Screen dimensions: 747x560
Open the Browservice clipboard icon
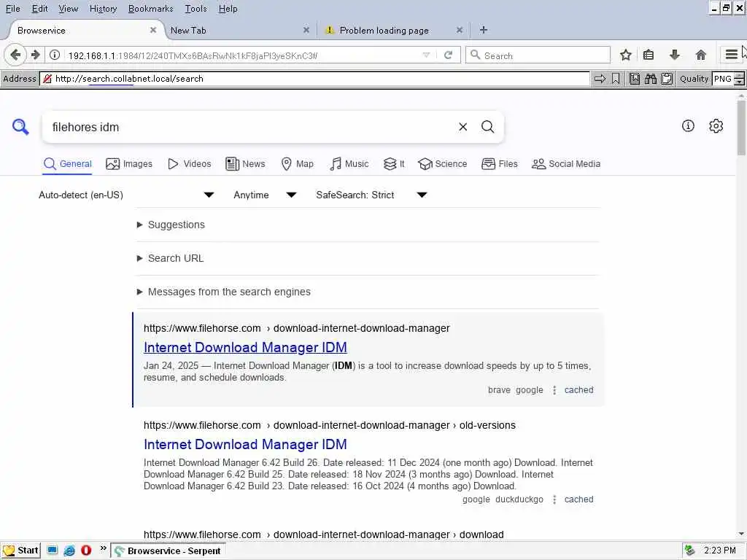point(667,79)
